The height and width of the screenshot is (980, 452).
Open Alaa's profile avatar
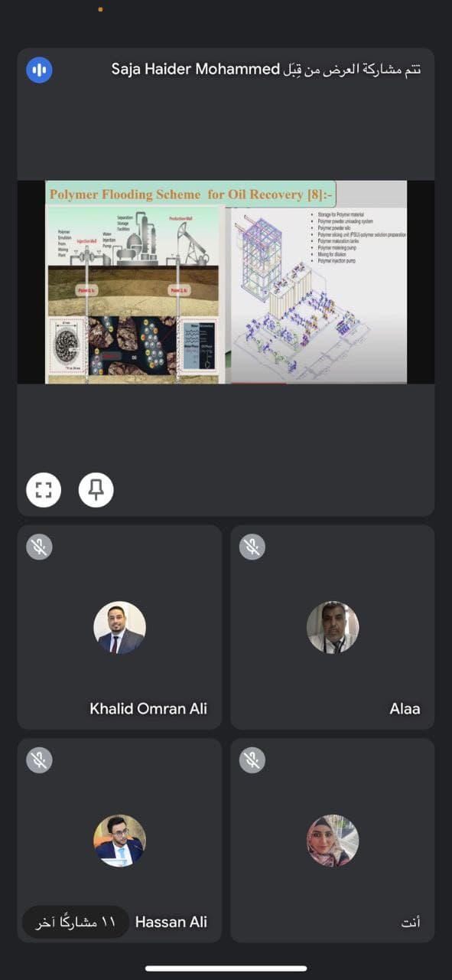333,627
